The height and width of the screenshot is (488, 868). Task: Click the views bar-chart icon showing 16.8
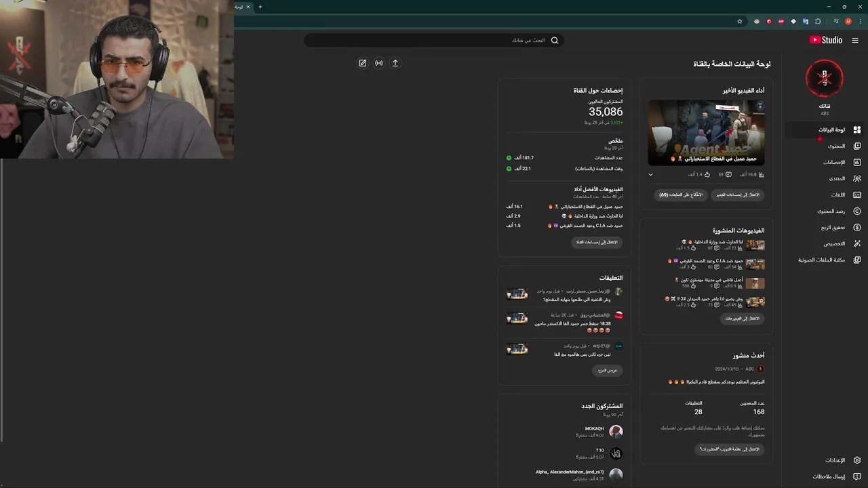762,175
